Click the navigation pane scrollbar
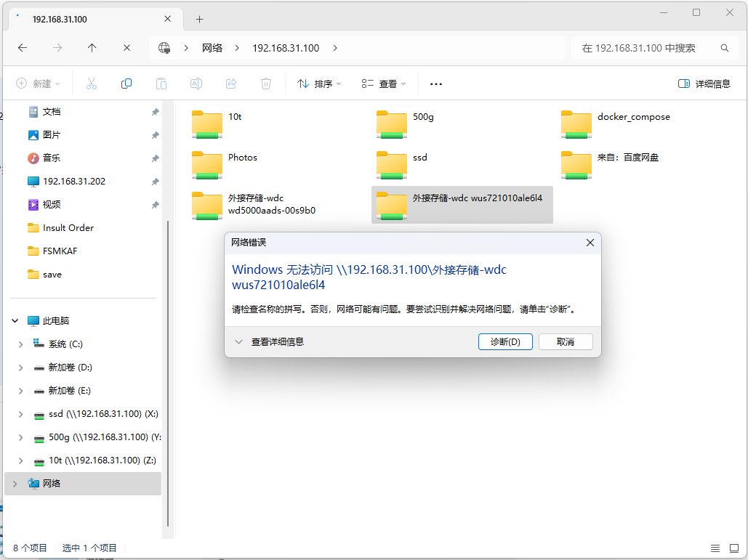This screenshot has height=560, width=748. [x=168, y=373]
